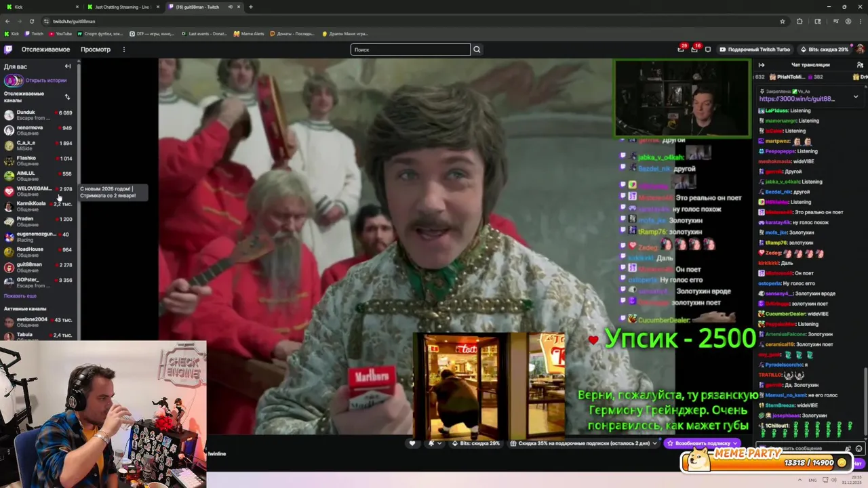
Task: Open the Meme Alerts bookmark
Action: tap(249, 33)
